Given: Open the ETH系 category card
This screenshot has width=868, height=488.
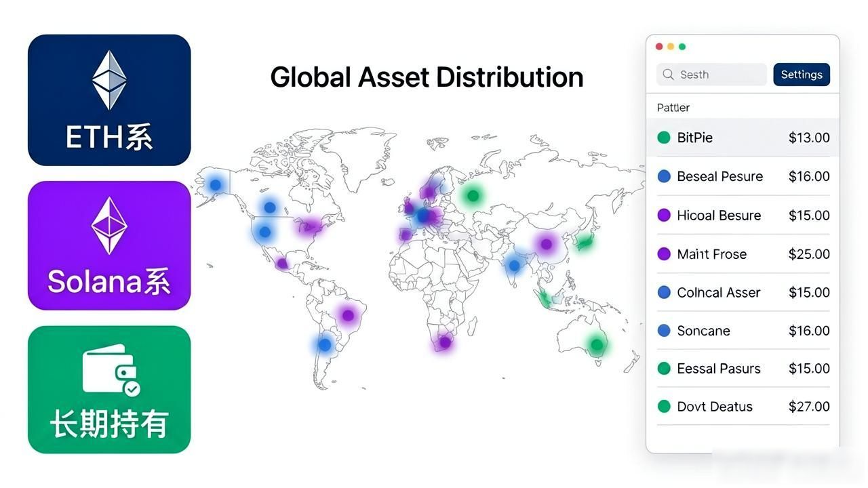Looking at the screenshot, I should 109,100.
